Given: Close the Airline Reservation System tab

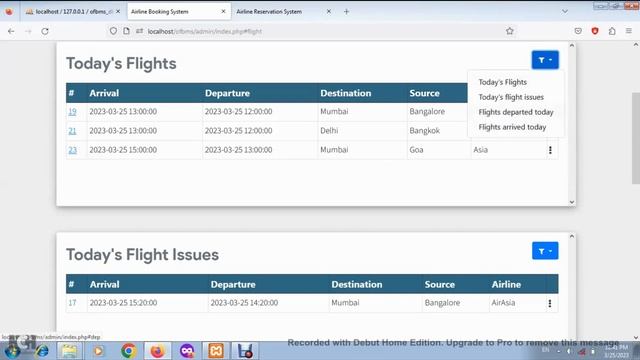Looking at the screenshot, I should click(329, 11).
